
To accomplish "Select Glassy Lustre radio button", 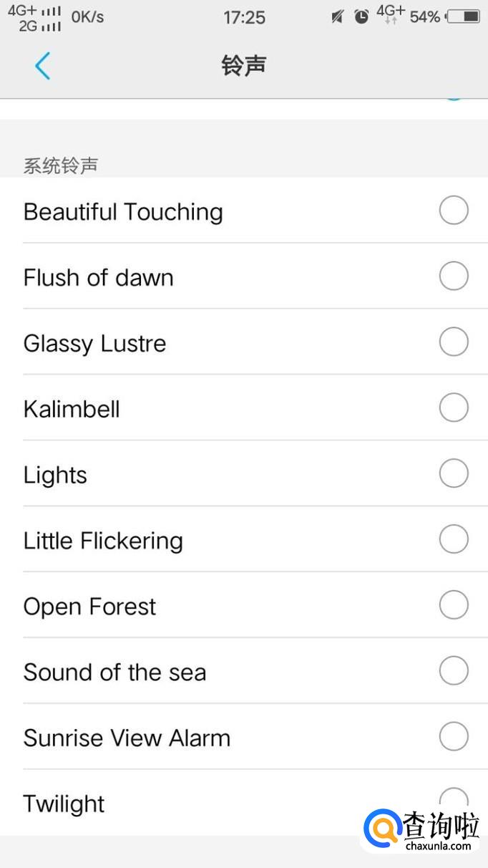I will pos(454,342).
